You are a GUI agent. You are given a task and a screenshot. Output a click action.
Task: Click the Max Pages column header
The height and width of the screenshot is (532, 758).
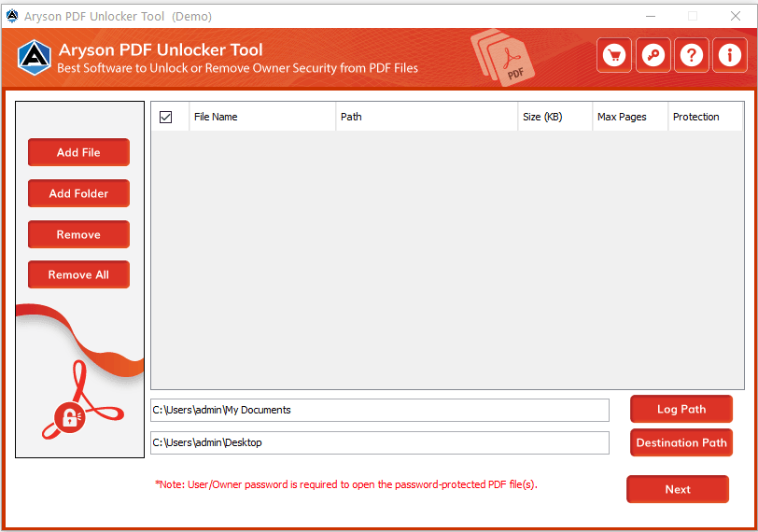point(630,117)
